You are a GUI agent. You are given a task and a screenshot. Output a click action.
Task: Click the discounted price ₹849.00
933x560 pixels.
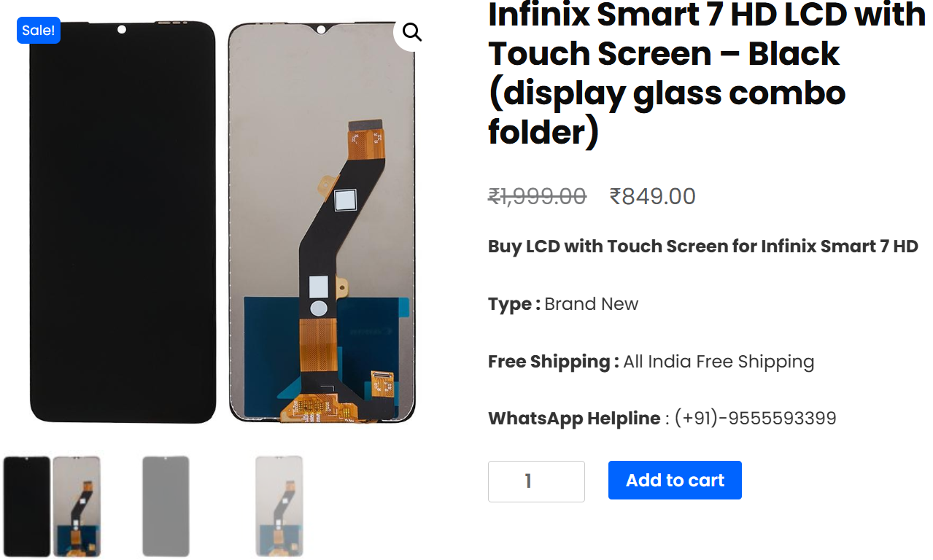[x=652, y=195]
